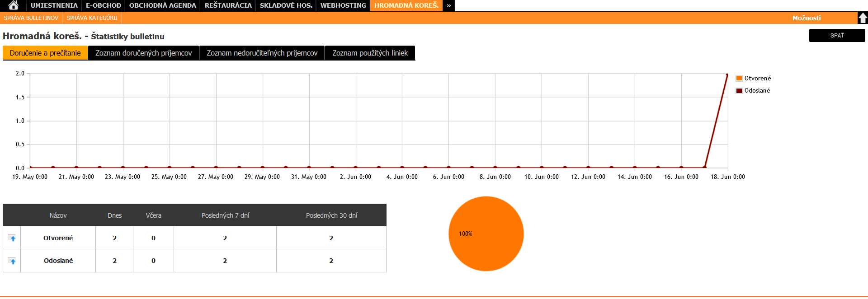This screenshot has height=299, width=868.
Task: Switch to Zoznam doručených príjemcov tab
Action: click(x=143, y=53)
